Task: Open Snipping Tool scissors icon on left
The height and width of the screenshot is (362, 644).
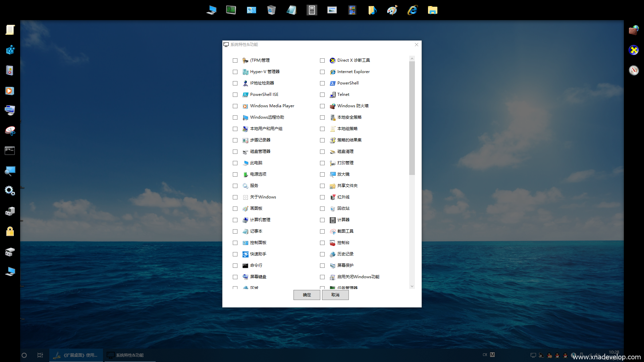Action: 10,131
